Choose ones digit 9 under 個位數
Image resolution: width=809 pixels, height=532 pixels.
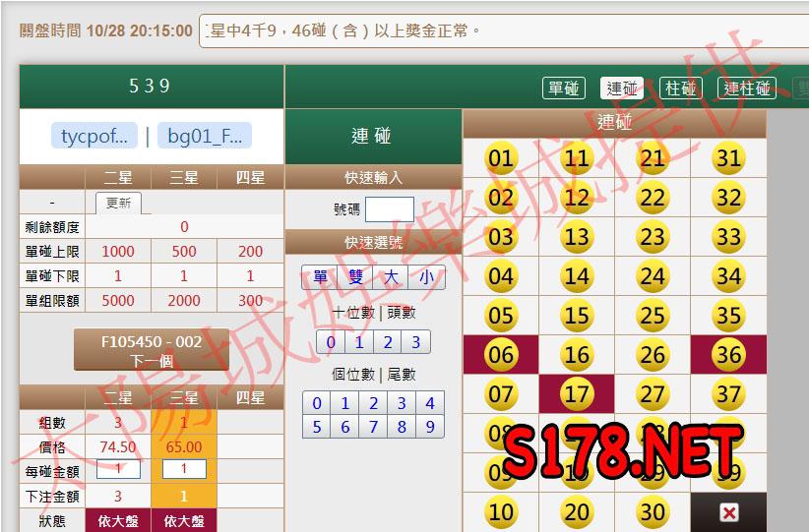pyautogui.click(x=430, y=427)
